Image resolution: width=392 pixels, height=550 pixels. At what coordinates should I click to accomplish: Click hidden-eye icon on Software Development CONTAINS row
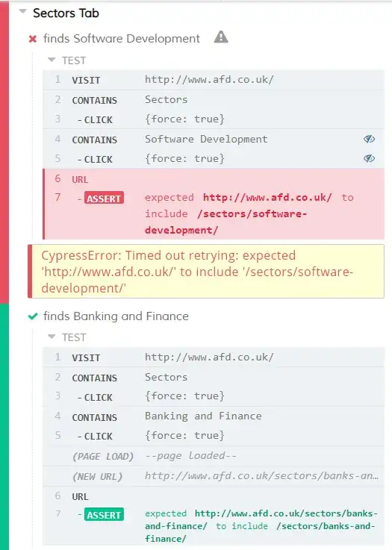coord(369,140)
